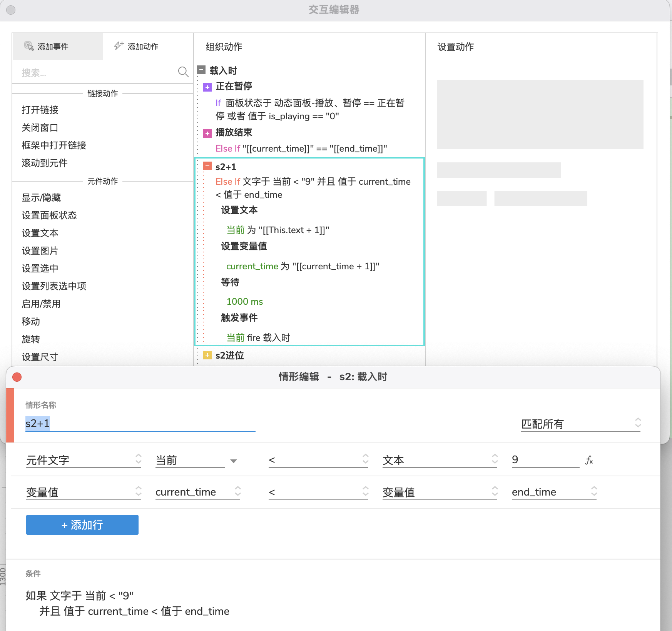Image resolution: width=672 pixels, height=631 pixels.
Task: Choose the 框架中打开链接 action
Action: (54, 145)
